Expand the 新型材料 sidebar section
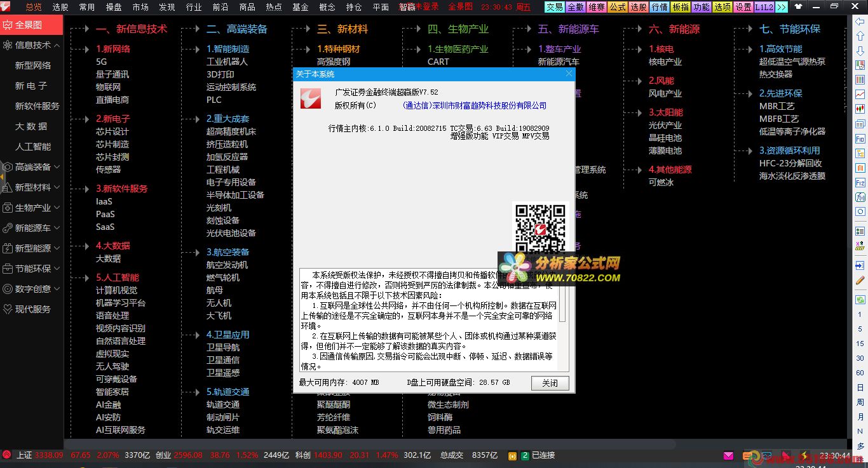The image size is (868, 468). click(57, 187)
